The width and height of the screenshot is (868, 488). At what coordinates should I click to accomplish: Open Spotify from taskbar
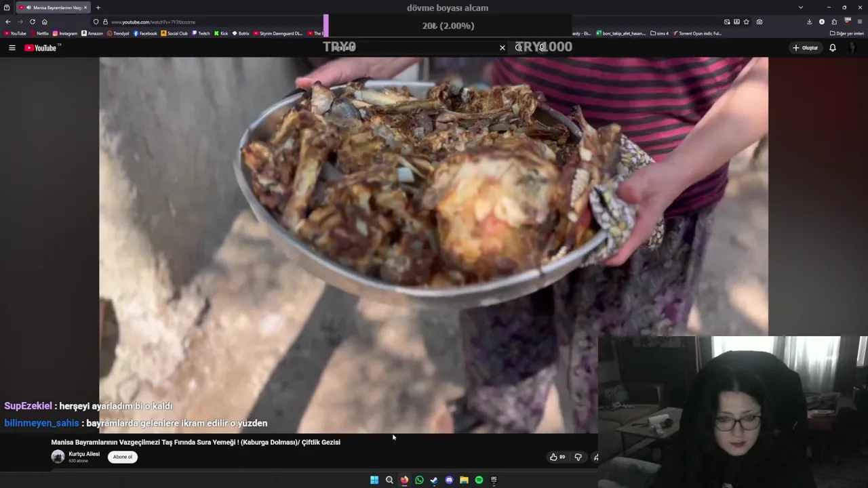click(x=479, y=480)
